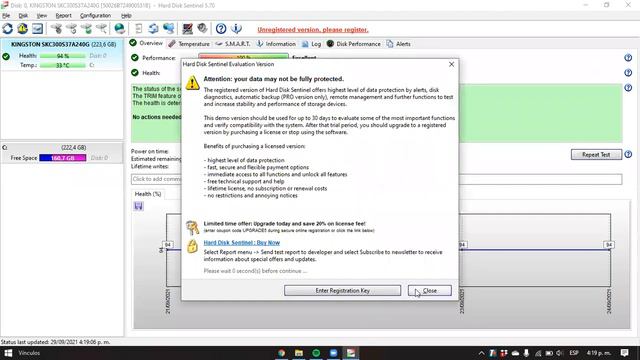Viewport: 640px width, 360px height.
Task: Open the File menu
Action: (x=6, y=16)
